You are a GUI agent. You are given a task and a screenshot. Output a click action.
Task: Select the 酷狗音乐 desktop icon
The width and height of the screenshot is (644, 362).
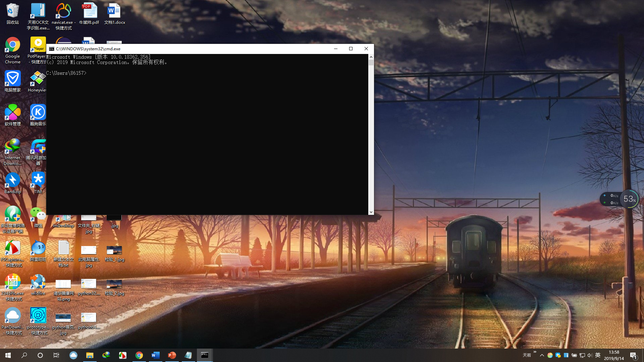(38, 115)
